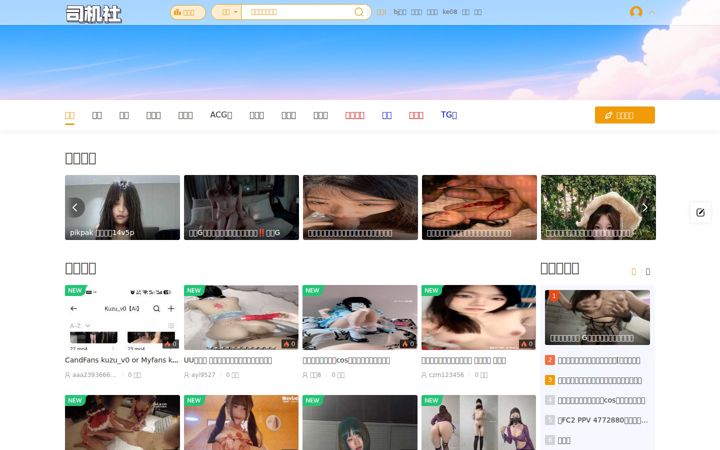The width and height of the screenshot is (720, 450).
Task: Select the gray ranking period toggle icon
Action: tap(648, 272)
